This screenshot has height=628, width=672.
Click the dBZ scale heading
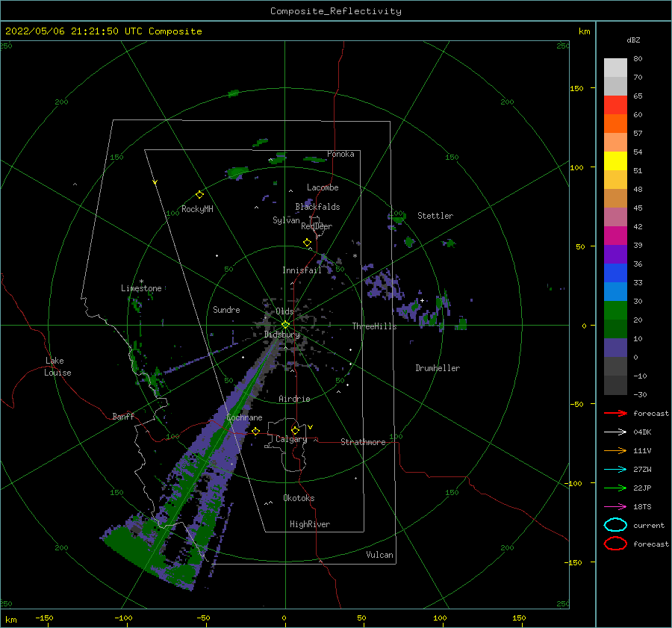pos(633,40)
